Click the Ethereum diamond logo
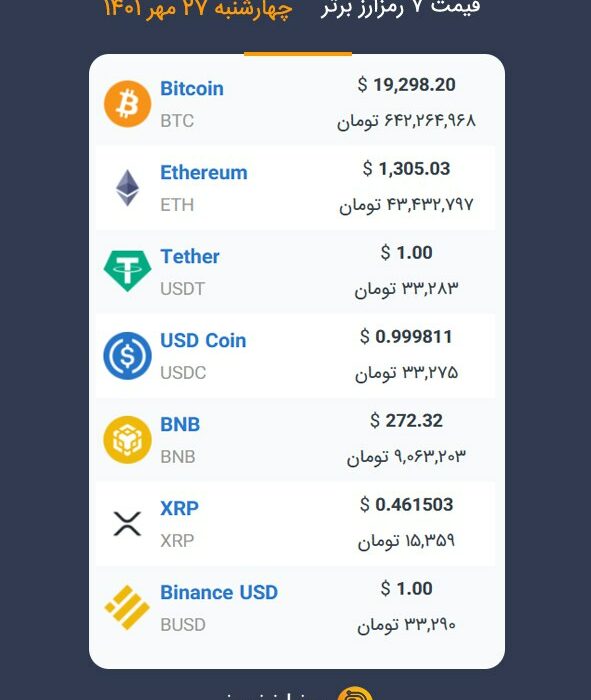 tap(127, 188)
